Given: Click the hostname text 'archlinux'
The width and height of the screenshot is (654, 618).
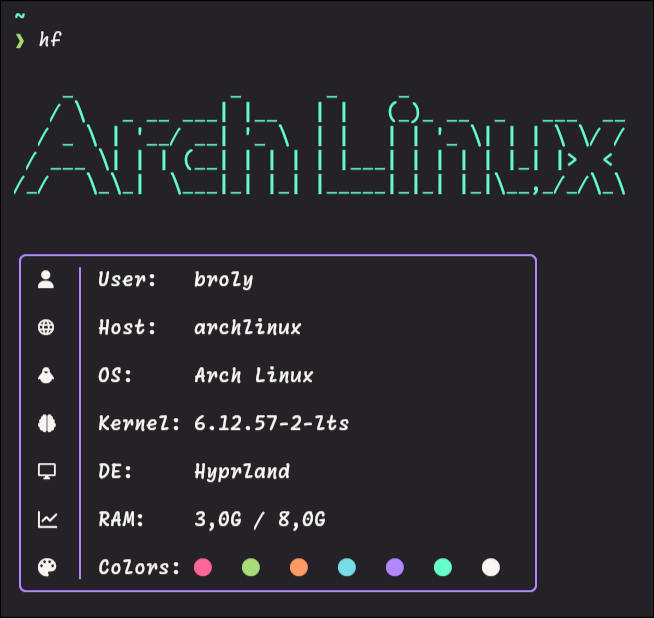Looking at the screenshot, I should [247, 327].
